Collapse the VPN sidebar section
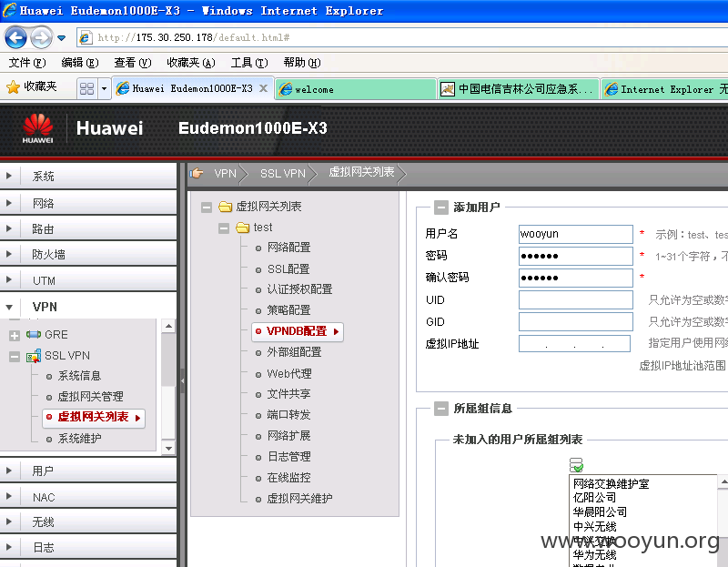 88,307
